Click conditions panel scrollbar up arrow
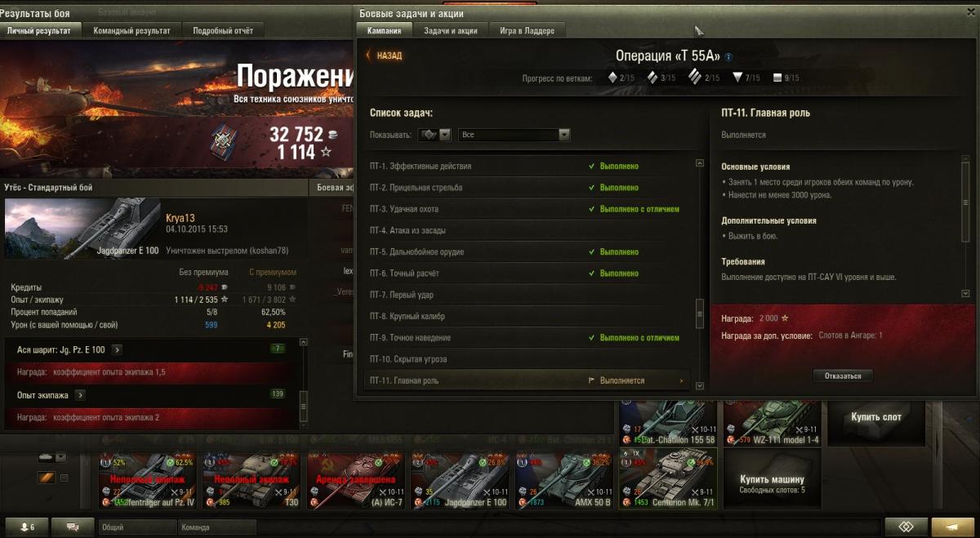The height and width of the screenshot is (538, 980). [965, 159]
